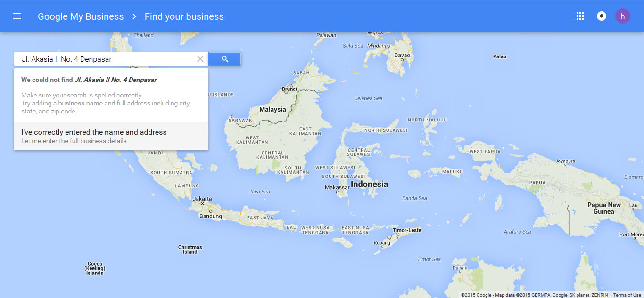The height and width of the screenshot is (298, 644).
Task: Click the 'CENTRAL KALIMANTAN' label
Action: [x=272, y=155]
